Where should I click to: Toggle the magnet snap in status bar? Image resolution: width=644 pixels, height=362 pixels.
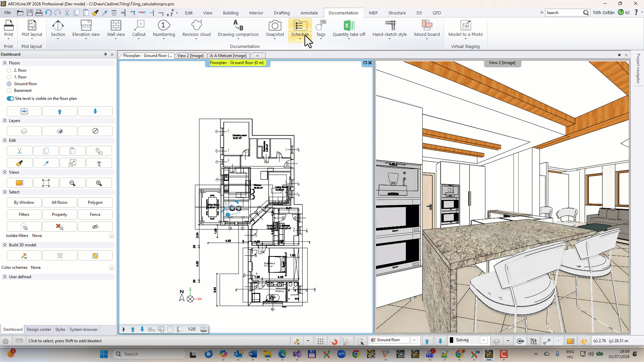334,341
